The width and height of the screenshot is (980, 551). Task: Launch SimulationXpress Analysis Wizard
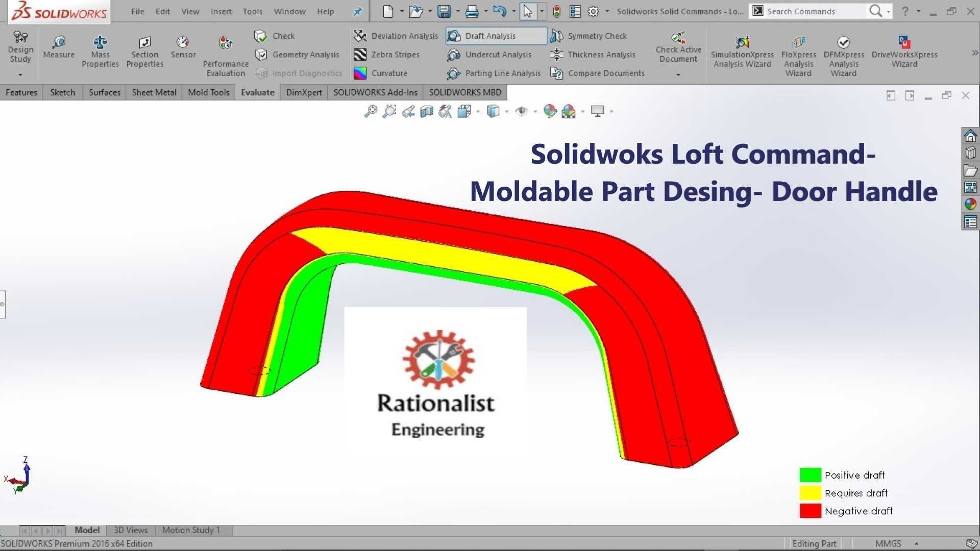(742, 52)
